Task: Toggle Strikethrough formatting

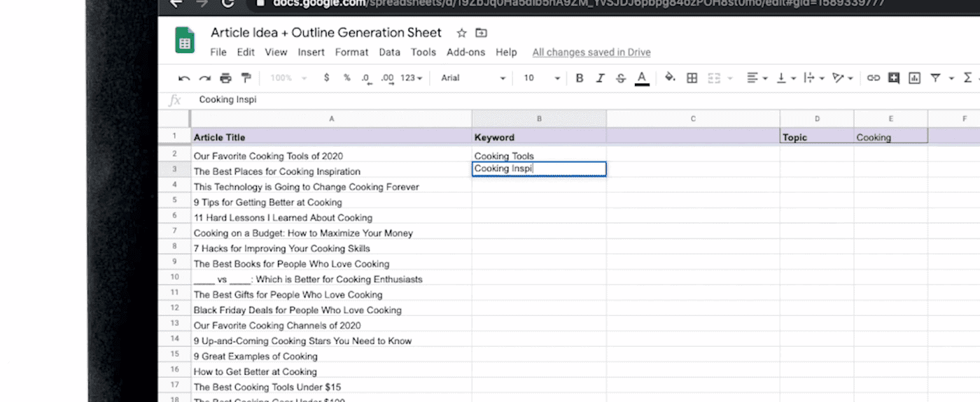Action: pos(620,78)
